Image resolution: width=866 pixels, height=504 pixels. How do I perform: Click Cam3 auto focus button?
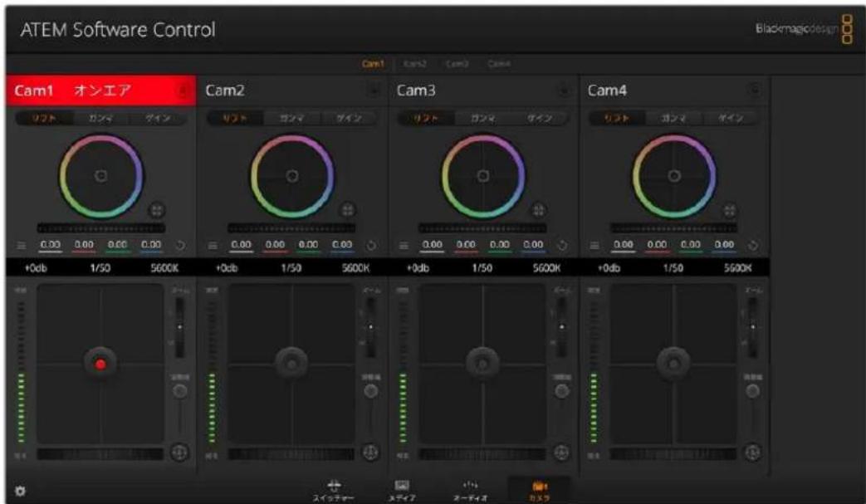(x=561, y=453)
